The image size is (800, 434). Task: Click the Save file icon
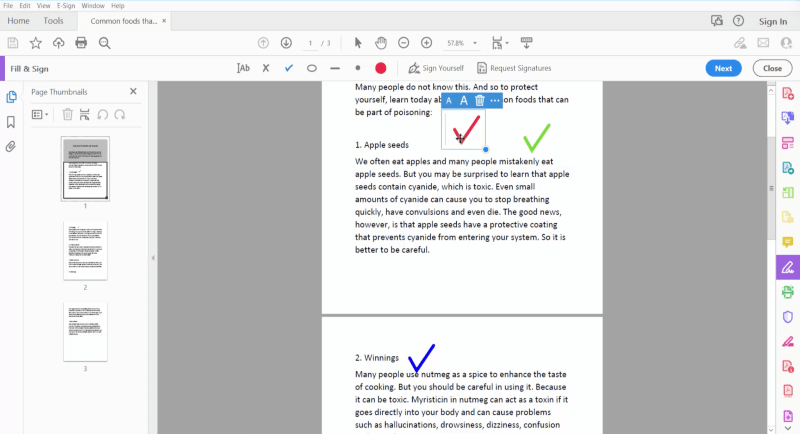pyautogui.click(x=13, y=43)
